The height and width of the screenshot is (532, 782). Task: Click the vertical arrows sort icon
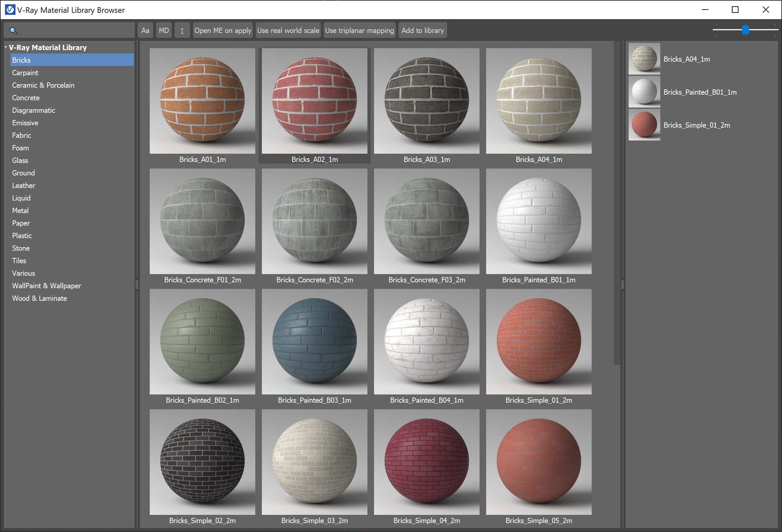[x=182, y=30]
